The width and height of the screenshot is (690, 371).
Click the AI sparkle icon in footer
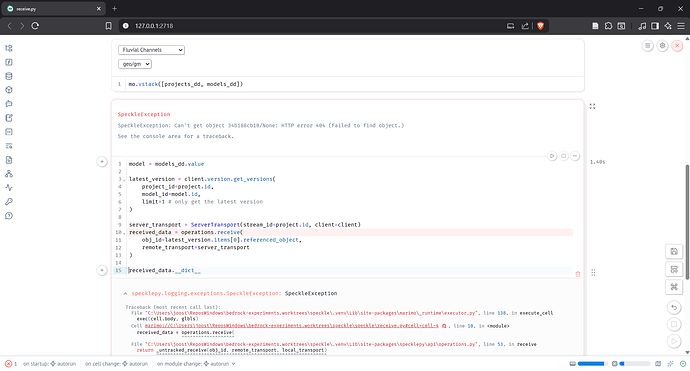[x=670, y=364]
